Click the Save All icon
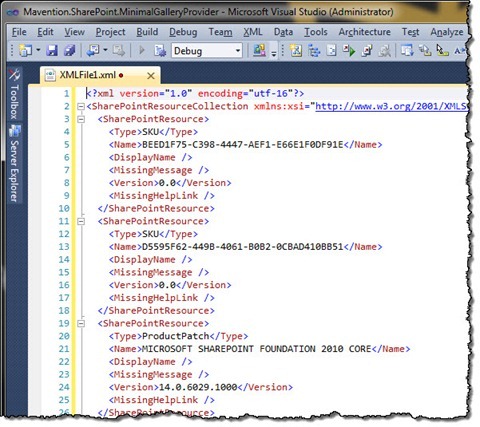 [x=69, y=51]
